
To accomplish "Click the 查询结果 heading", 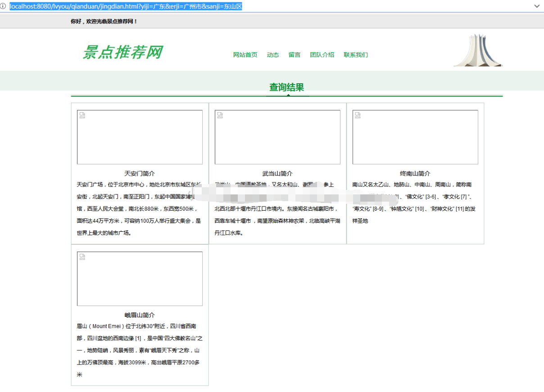I will pos(287,87).
